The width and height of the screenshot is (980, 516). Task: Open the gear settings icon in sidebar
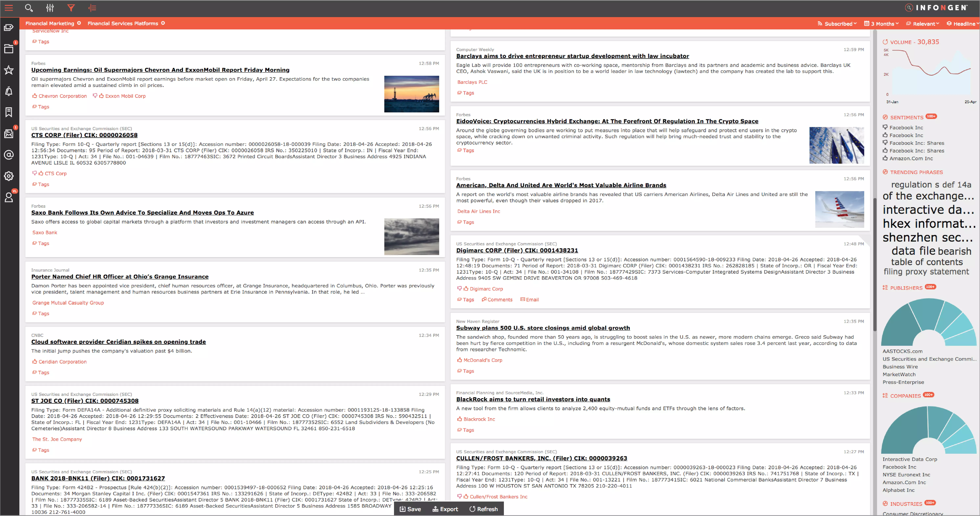pos(9,176)
